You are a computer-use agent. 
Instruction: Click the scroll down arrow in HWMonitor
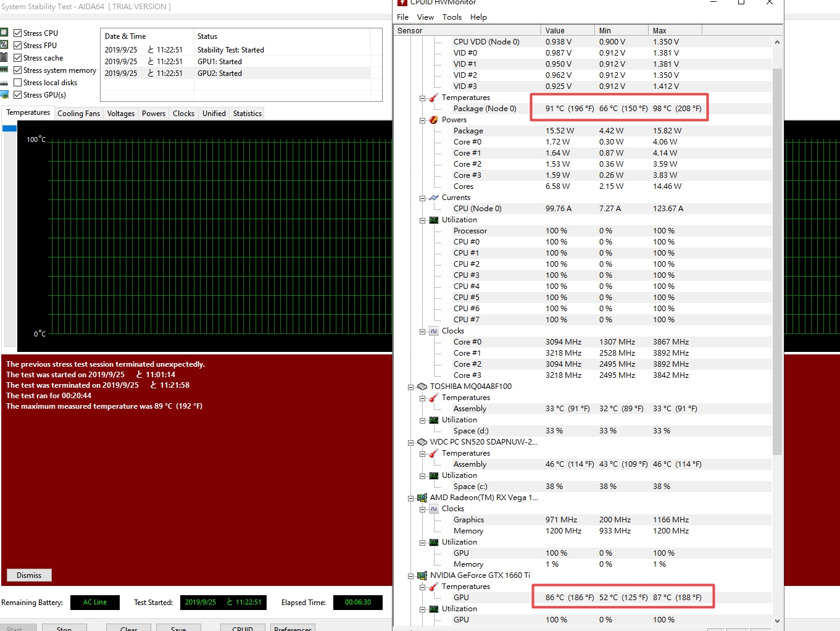777,621
